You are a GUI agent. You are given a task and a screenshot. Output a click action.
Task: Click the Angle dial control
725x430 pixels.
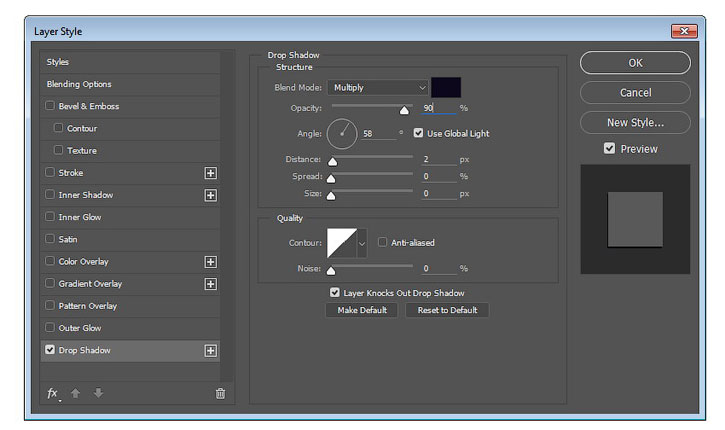point(342,134)
